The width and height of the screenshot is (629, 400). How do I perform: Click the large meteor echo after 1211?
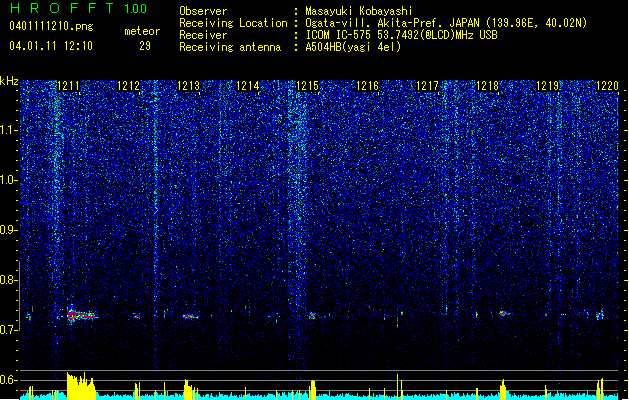pyautogui.click(x=81, y=315)
